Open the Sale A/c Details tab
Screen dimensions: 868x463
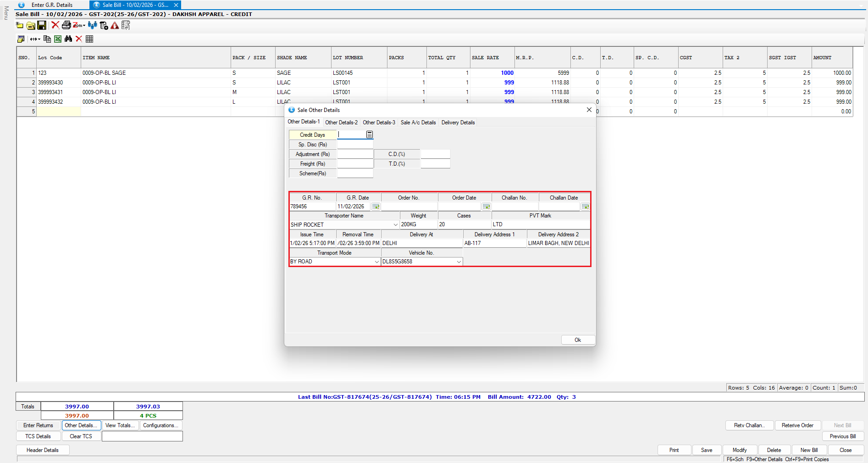coord(418,123)
